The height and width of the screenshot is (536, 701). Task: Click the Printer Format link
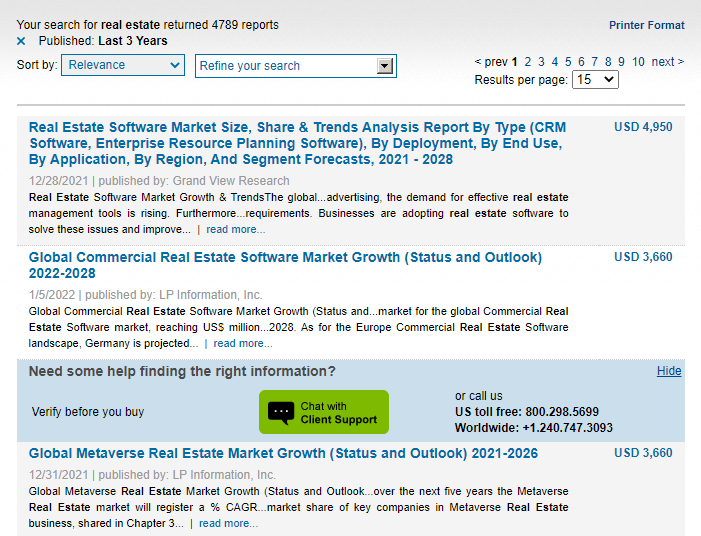point(646,25)
